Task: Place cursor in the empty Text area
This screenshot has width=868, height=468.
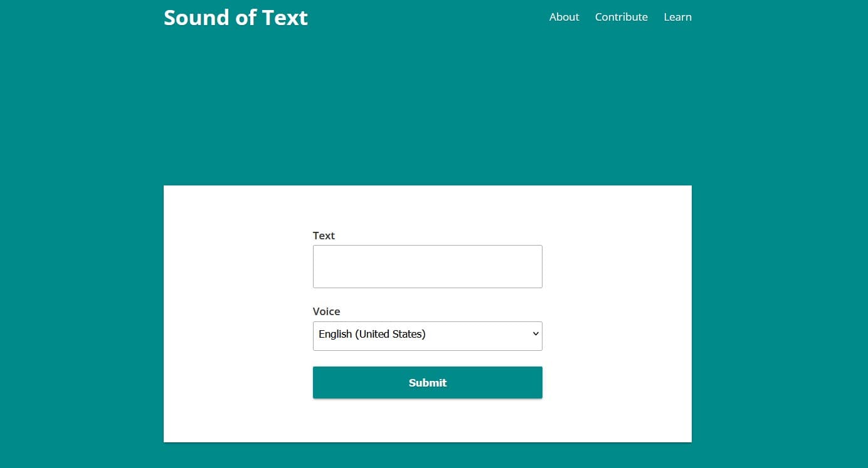Action: click(427, 266)
